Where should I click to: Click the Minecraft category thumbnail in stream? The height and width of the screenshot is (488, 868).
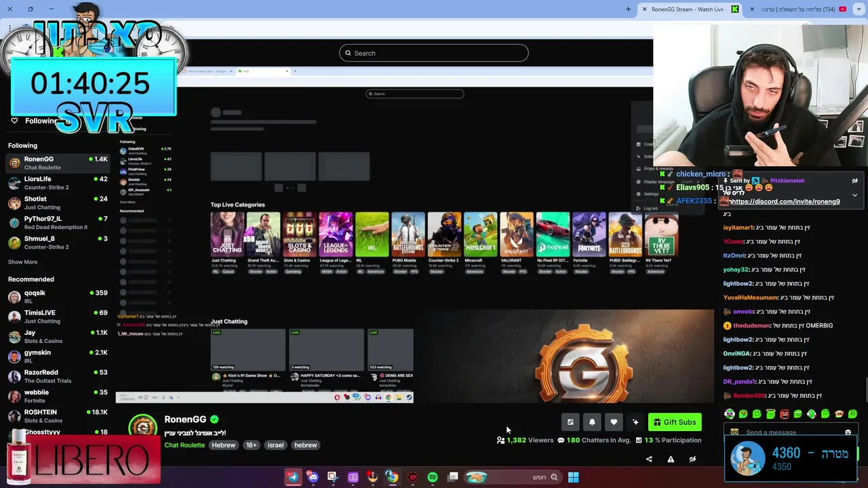[x=480, y=234]
